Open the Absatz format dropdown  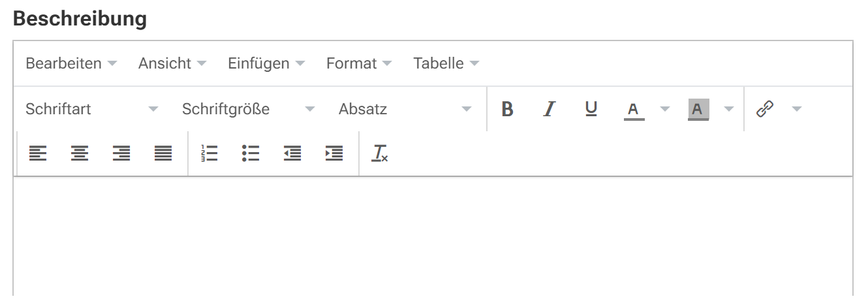coord(405,109)
